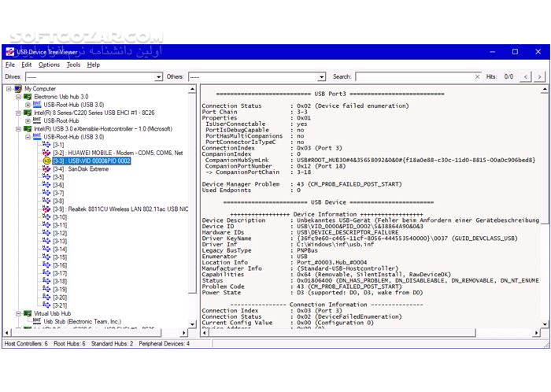Open the File menu
This screenshot has width=551, height=392.
point(9,65)
